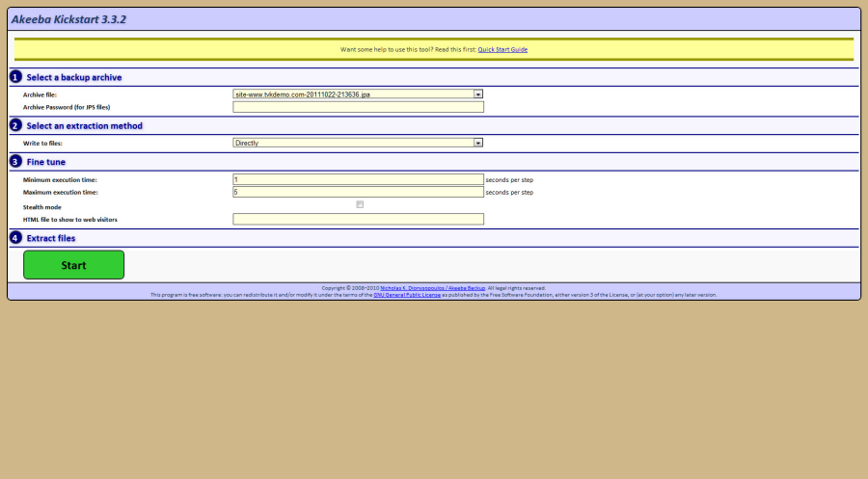
Task: Open the GNU General Public License link
Action: [407, 295]
